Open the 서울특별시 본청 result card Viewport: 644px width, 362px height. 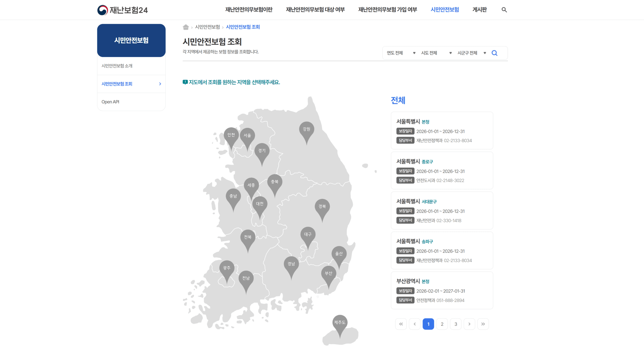[x=442, y=131]
